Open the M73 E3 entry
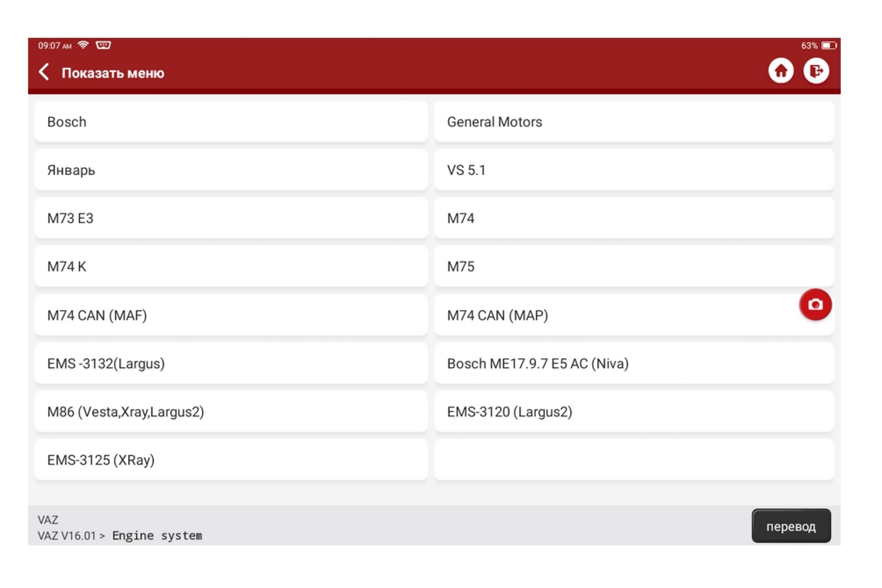The height and width of the screenshot is (588, 882). tap(231, 218)
